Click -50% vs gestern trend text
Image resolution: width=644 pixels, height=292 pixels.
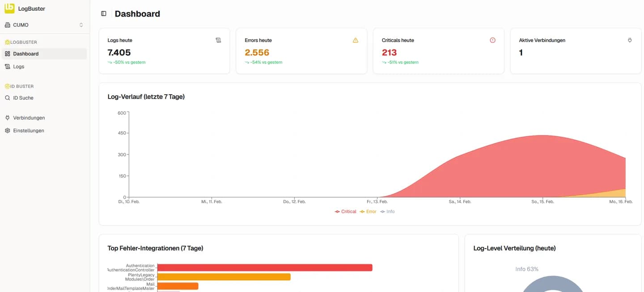pyautogui.click(x=129, y=63)
